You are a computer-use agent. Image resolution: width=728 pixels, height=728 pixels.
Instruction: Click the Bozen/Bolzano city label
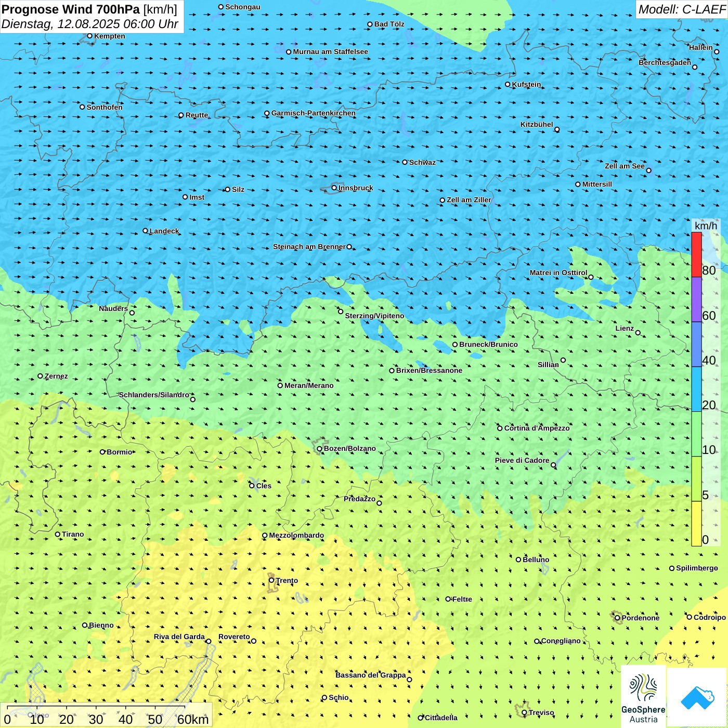[x=349, y=448]
